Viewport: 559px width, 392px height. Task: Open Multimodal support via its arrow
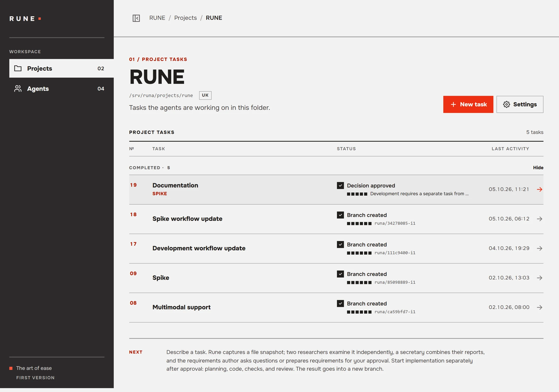539,307
